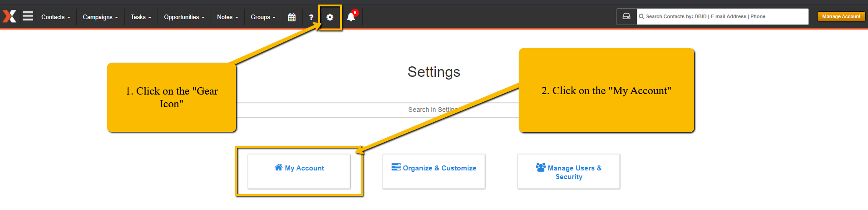Click the magnifier icon in contact search
868x210 pixels.
point(641,16)
